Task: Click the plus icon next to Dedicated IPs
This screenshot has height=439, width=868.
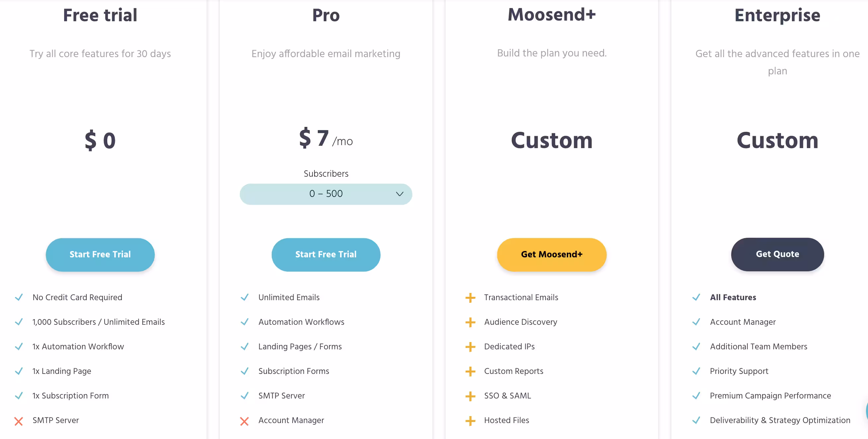Action: pyautogui.click(x=470, y=347)
